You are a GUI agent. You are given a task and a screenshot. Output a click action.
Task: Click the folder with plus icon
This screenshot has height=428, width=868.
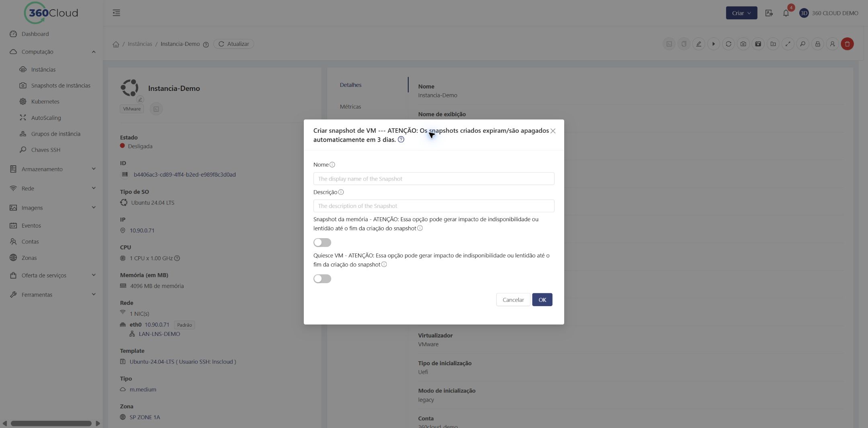[x=773, y=44]
